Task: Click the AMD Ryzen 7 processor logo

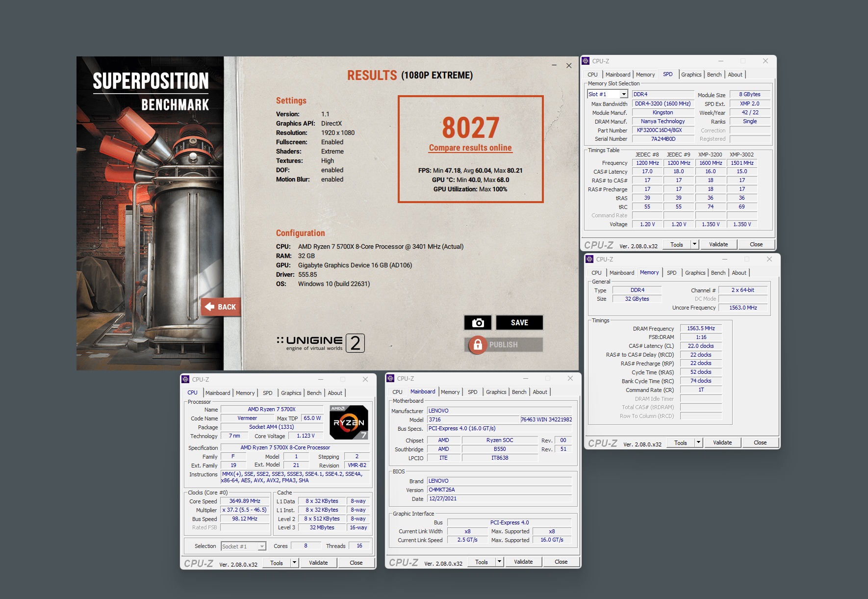Action: tap(349, 422)
